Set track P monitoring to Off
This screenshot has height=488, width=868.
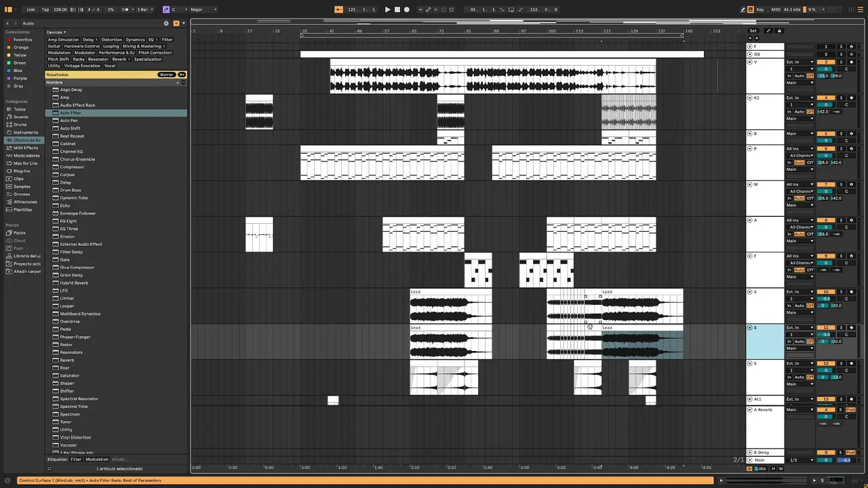[x=810, y=163]
